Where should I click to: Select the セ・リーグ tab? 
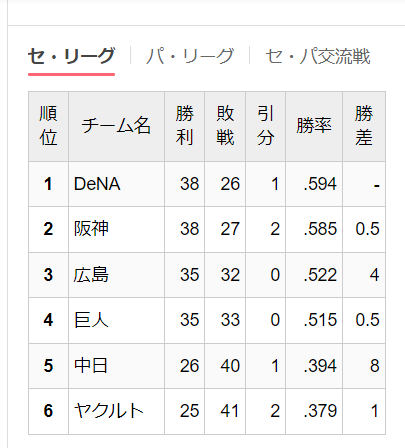(71, 56)
